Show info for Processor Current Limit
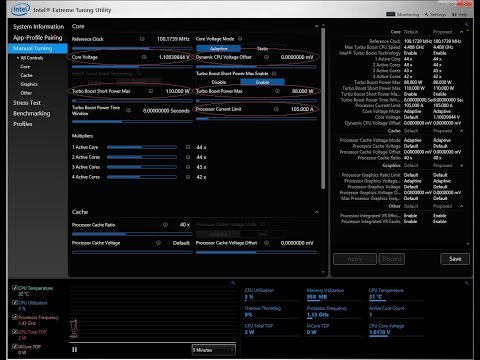Viewport: 480px width, 360px height. [x=276, y=109]
